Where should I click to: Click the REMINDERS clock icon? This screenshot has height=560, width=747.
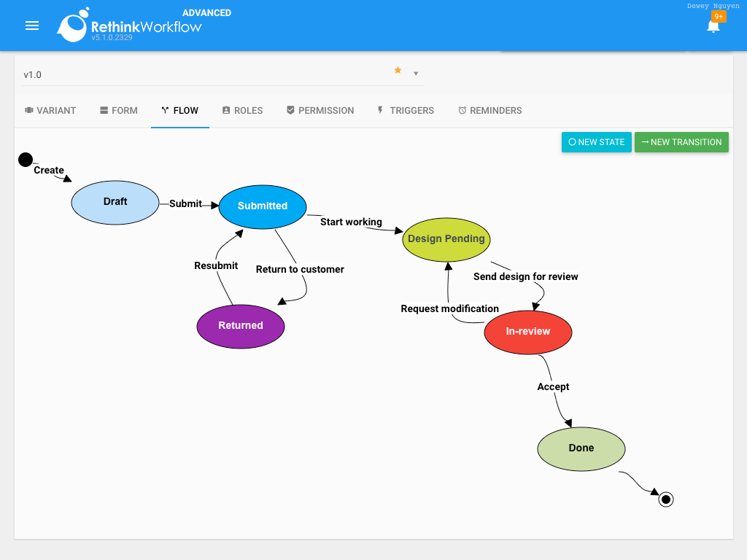click(462, 110)
